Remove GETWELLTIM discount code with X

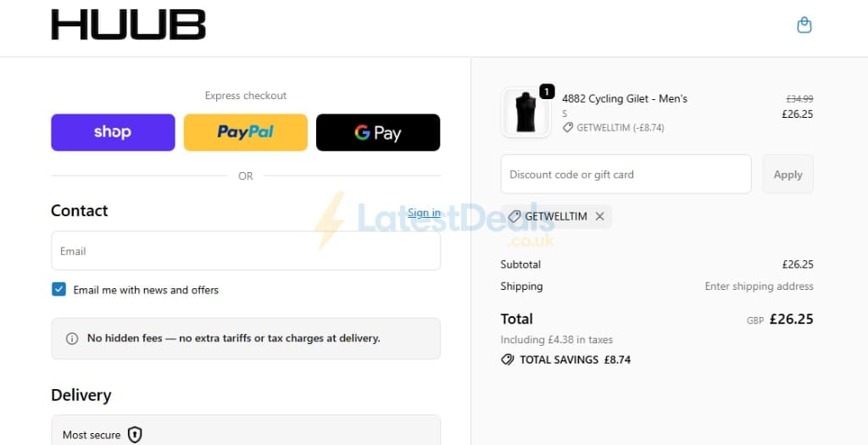599,216
